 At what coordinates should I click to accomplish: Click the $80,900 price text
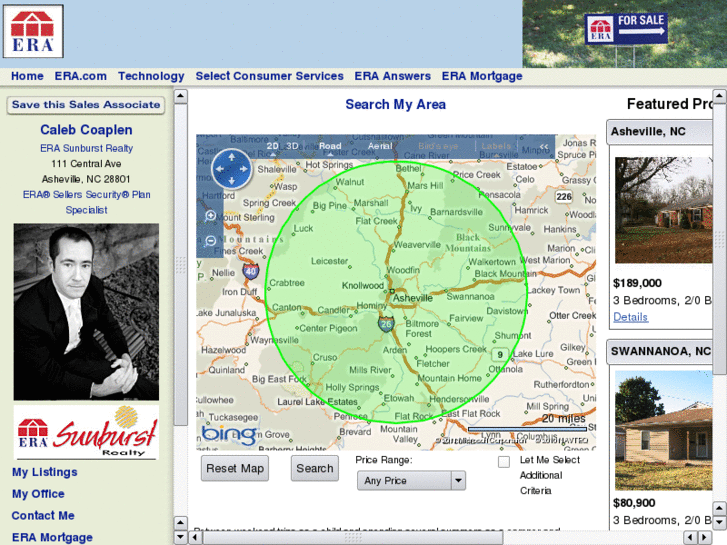(x=634, y=503)
